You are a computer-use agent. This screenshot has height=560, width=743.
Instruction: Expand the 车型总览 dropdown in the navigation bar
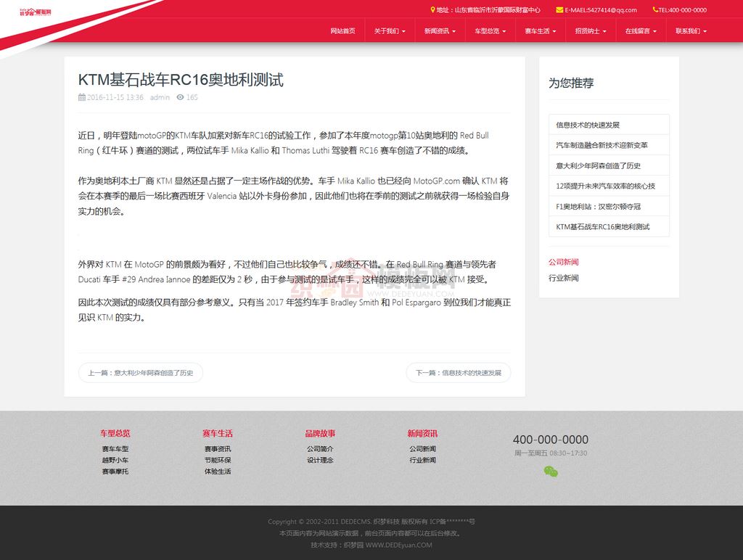[x=490, y=30]
